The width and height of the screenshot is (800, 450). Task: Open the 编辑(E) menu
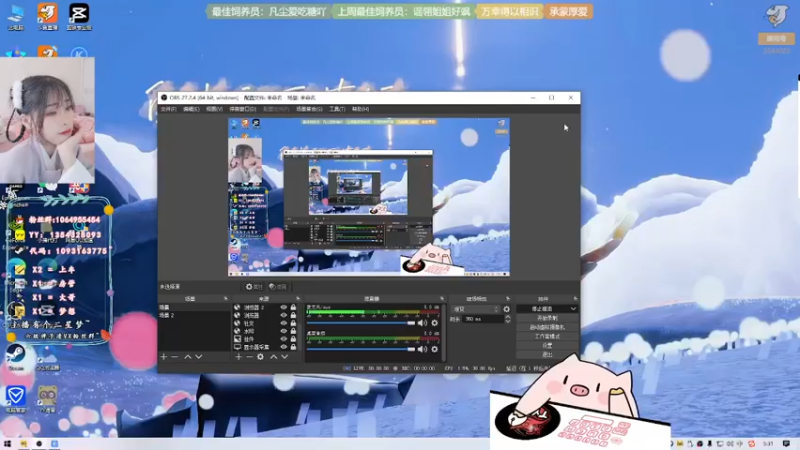point(191,109)
